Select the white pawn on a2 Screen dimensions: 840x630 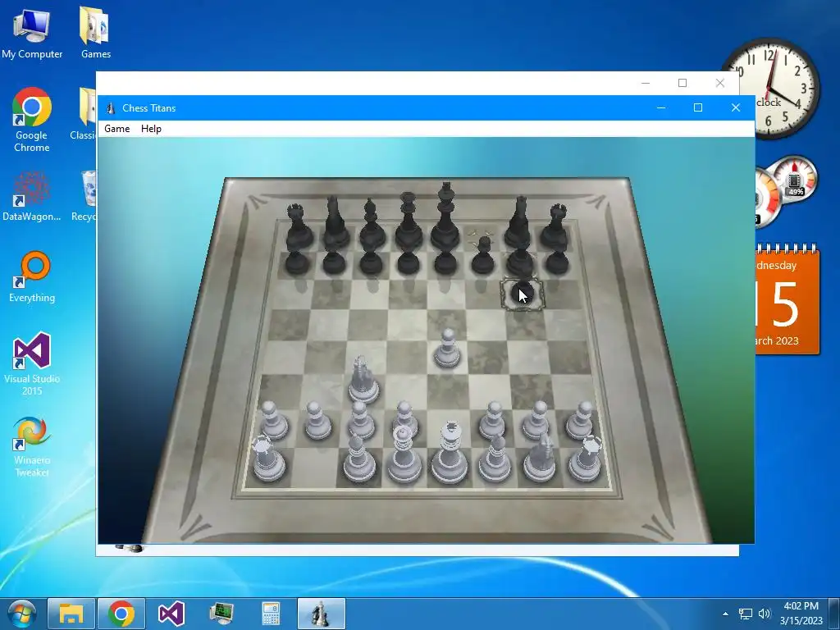(x=273, y=421)
